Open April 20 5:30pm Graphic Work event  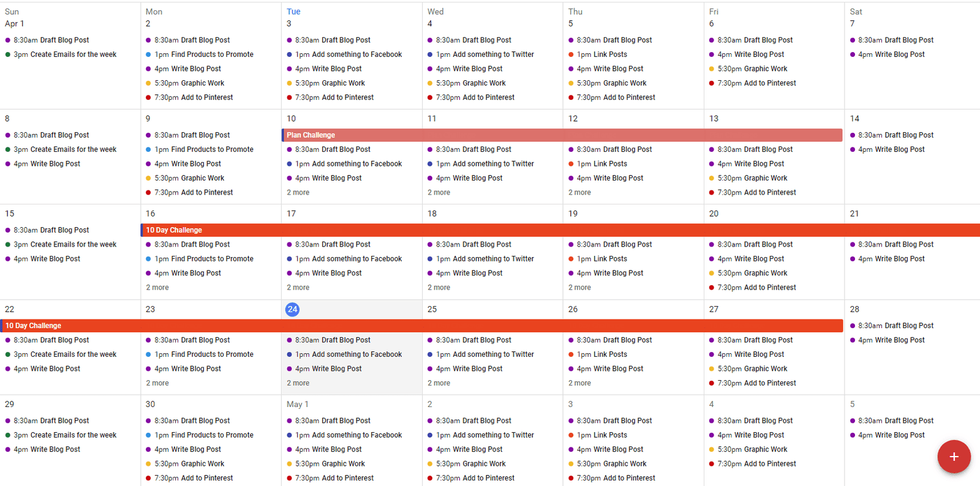click(748, 273)
